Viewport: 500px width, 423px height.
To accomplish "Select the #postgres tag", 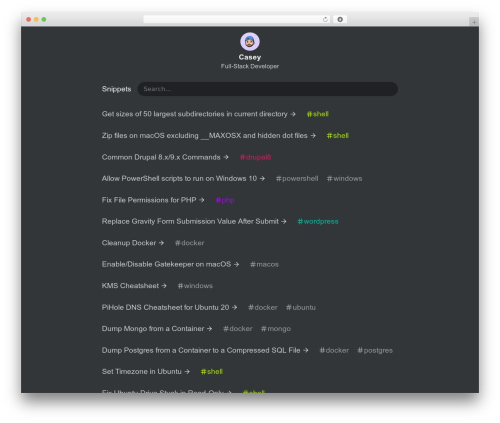I will tap(375, 350).
